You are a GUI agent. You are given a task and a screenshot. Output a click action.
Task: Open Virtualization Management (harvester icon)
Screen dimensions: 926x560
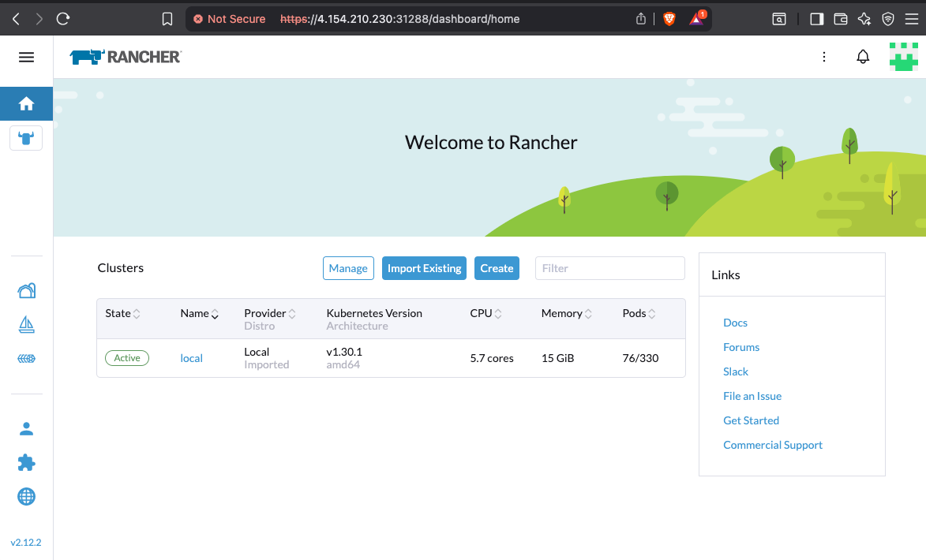(x=26, y=358)
